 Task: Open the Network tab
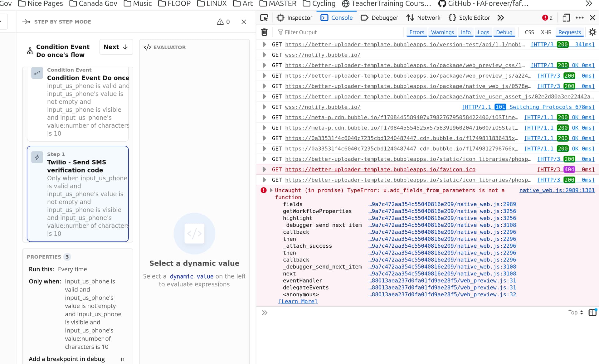pos(423,18)
